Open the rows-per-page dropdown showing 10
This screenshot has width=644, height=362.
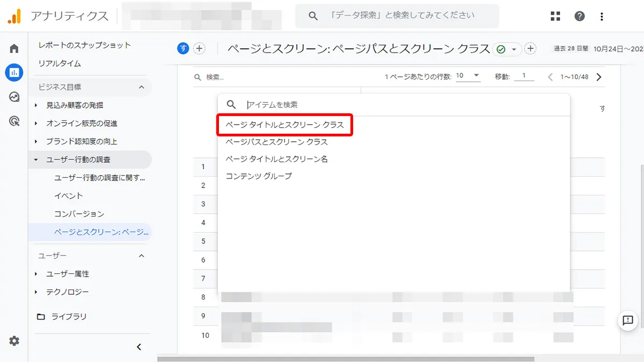(467, 76)
